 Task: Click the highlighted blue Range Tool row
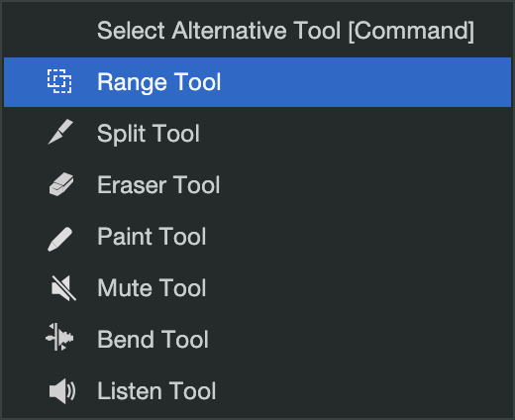click(x=257, y=82)
